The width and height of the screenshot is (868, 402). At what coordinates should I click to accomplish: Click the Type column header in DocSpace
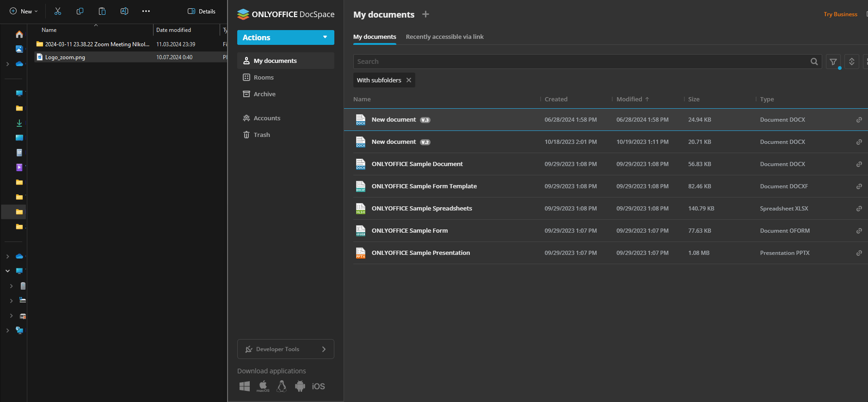click(767, 99)
